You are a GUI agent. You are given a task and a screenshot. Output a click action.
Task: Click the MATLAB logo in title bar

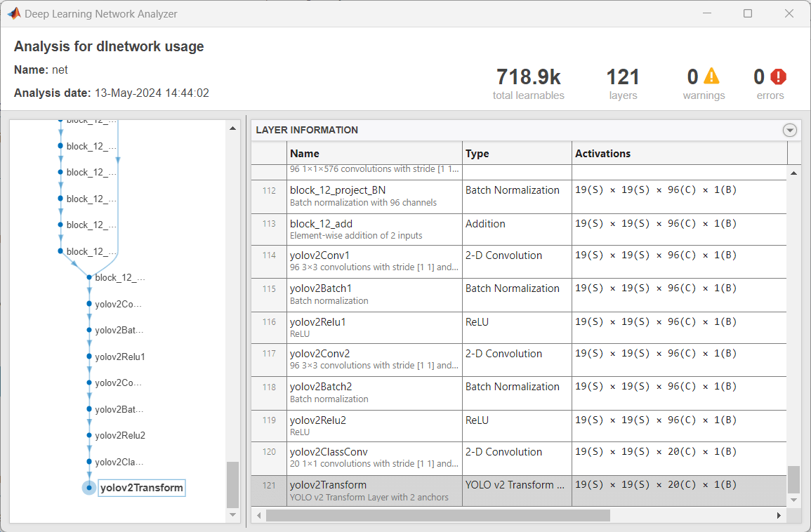(13, 13)
